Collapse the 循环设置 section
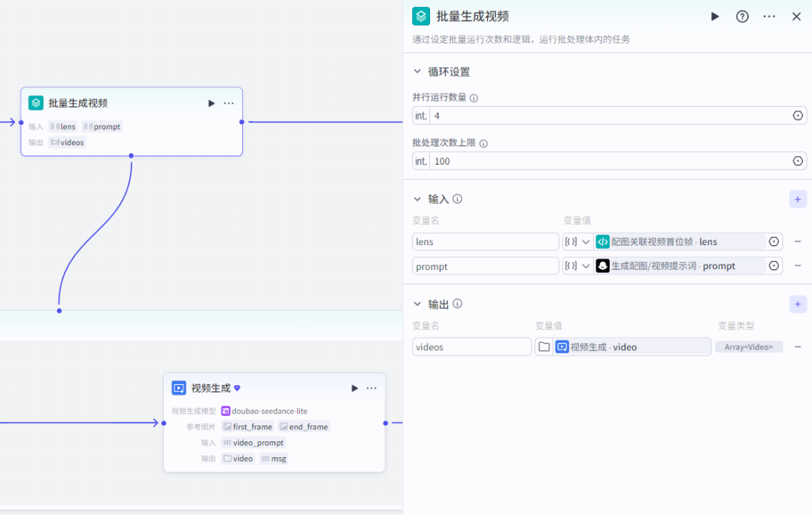Screen dimensions: 812x515 coord(417,71)
